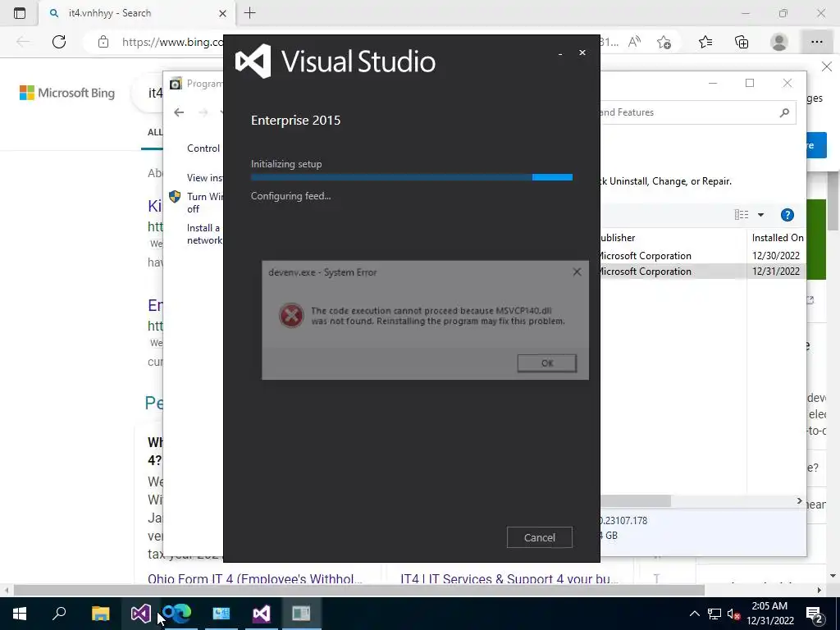This screenshot has height=630, width=840.
Task: Click the Bing address bar URL
Action: [172, 42]
